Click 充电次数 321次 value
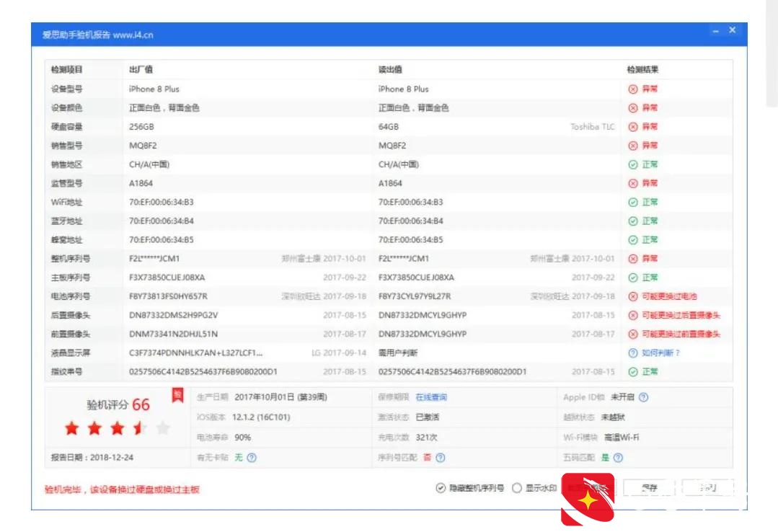This screenshot has height=532, width=778. [x=426, y=438]
